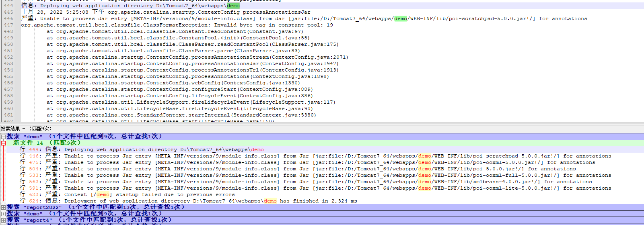Open result line 562 xmlbeans-4.0.0.jar
The width and height of the screenshot is (644, 225).
[x=306, y=182]
